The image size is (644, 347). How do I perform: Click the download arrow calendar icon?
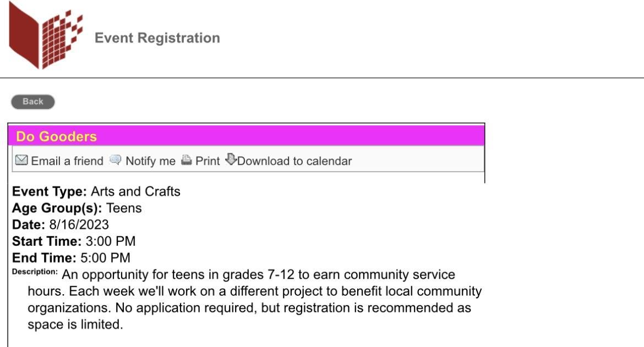(x=231, y=160)
